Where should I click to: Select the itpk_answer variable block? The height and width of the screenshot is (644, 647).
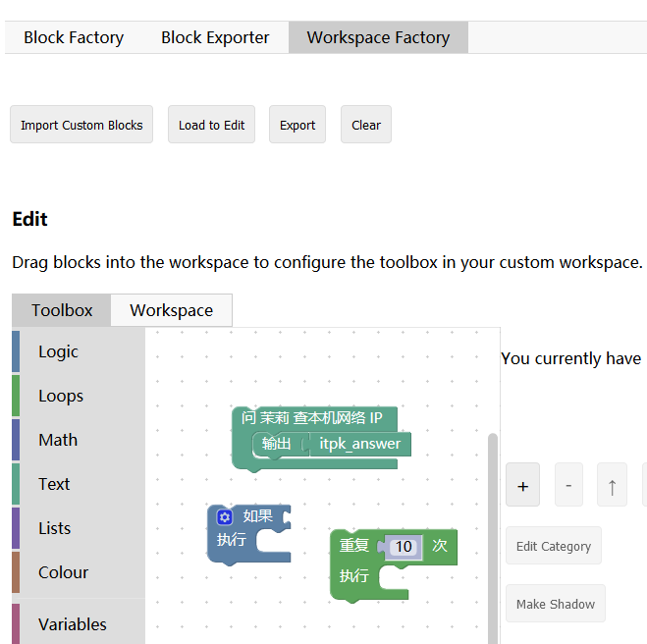click(x=359, y=444)
